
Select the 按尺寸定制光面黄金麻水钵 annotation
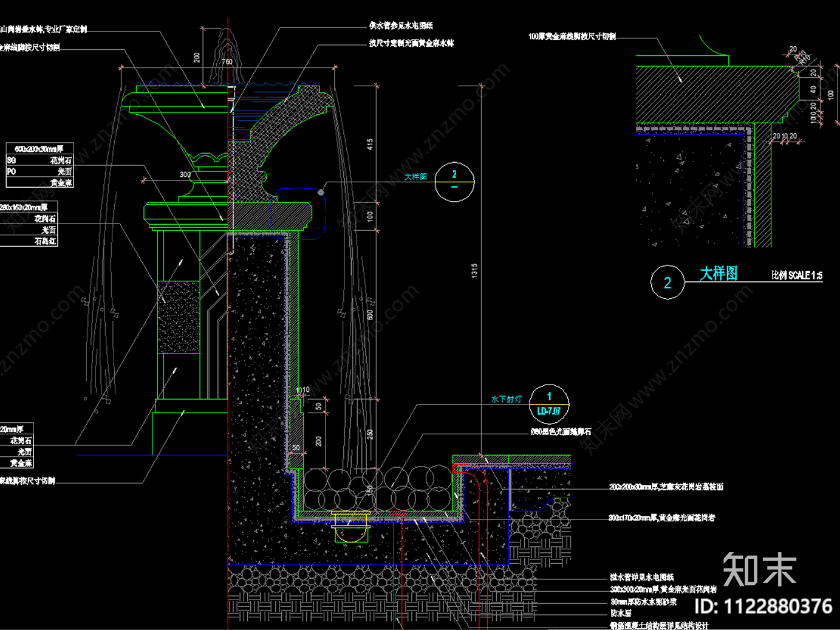[411, 43]
